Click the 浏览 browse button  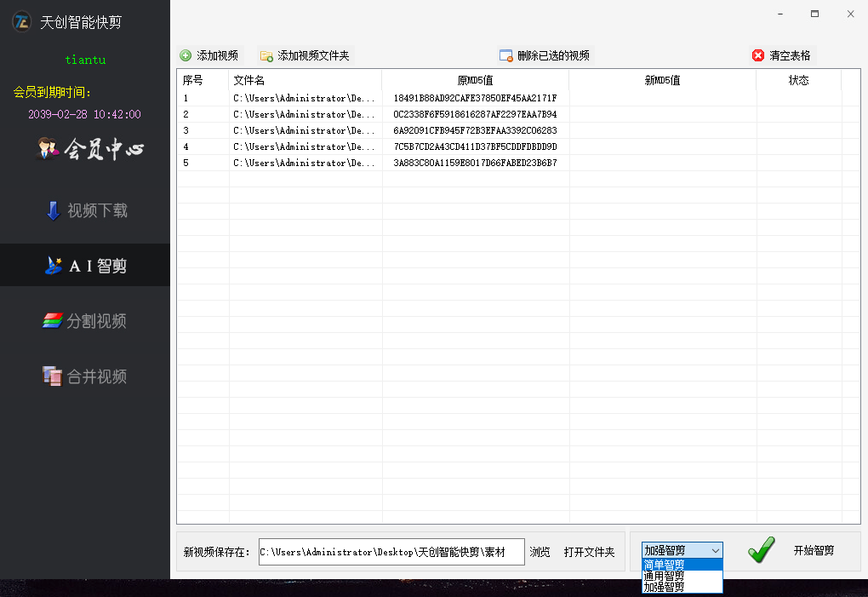540,552
